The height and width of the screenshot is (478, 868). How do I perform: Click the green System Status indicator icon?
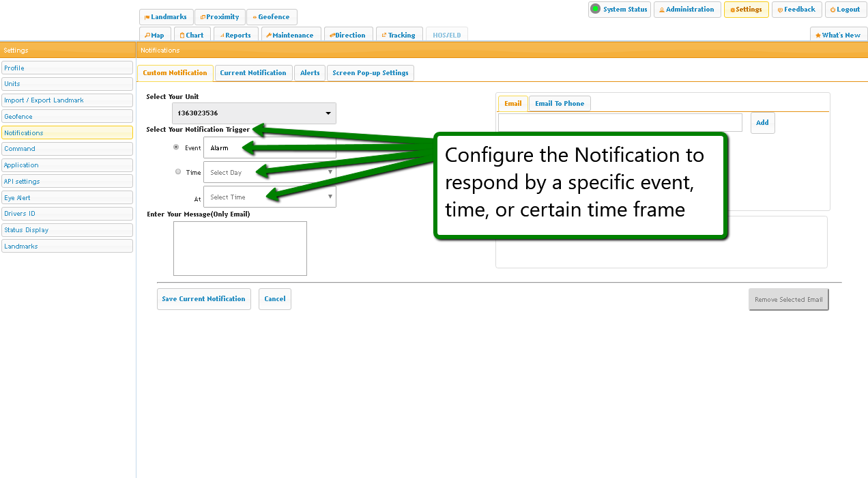[x=595, y=9]
